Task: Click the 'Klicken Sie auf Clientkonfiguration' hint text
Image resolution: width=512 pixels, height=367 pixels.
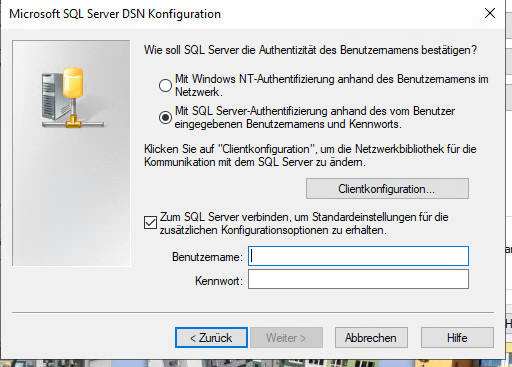Action: [310, 155]
